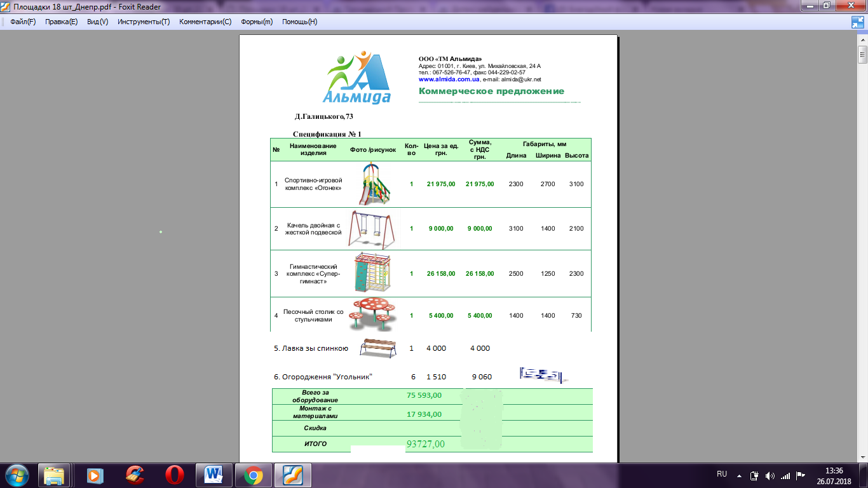Open the Помощь(H) menu
The width and height of the screenshot is (868, 488).
point(299,22)
